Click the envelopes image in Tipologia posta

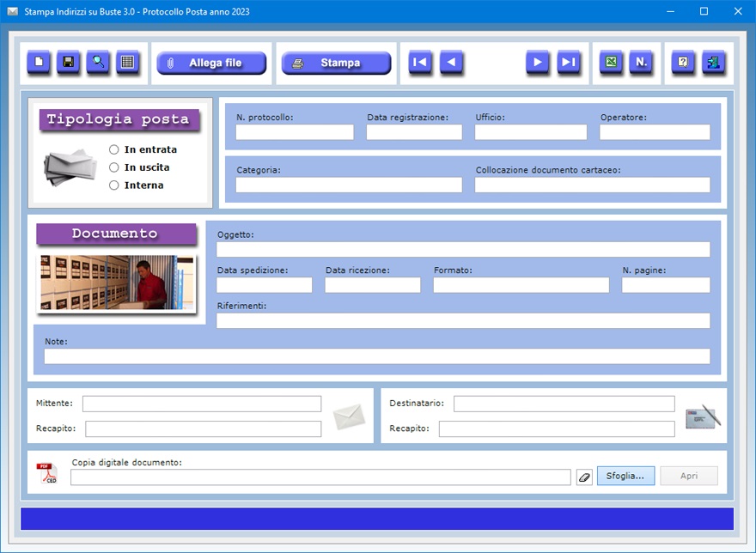(70, 167)
